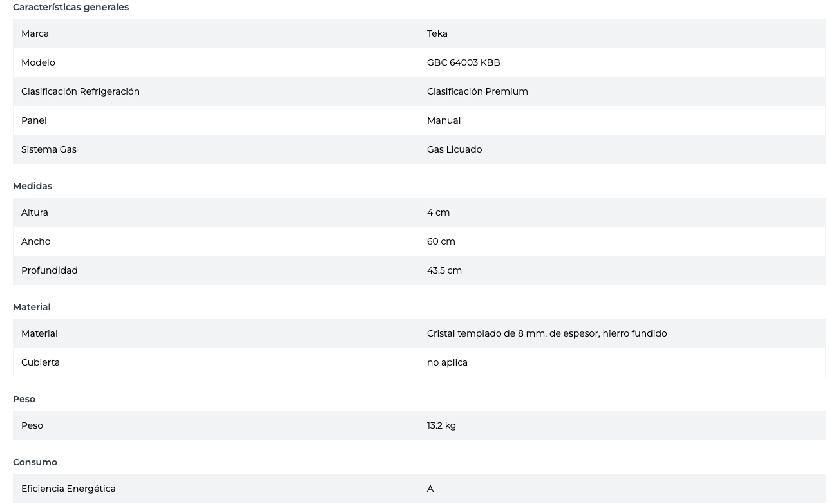Click the "Eficiencia Energética" row label
This screenshot has height=504, width=829.
pos(68,489)
